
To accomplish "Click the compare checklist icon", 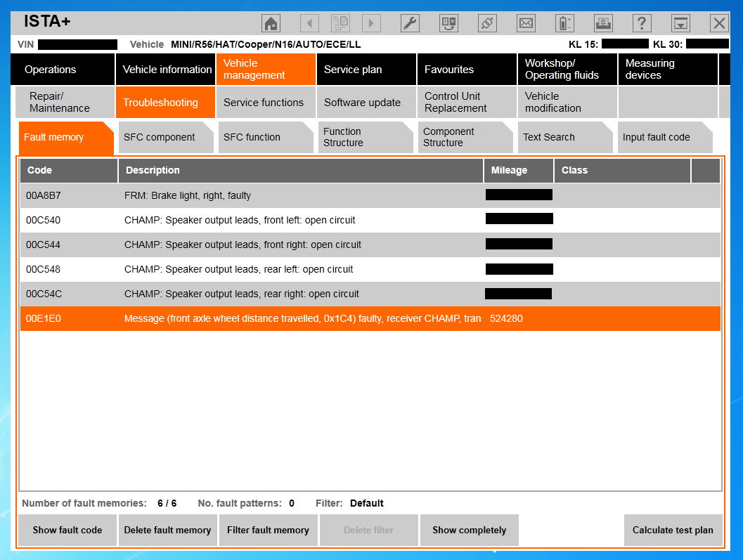I will point(449,23).
